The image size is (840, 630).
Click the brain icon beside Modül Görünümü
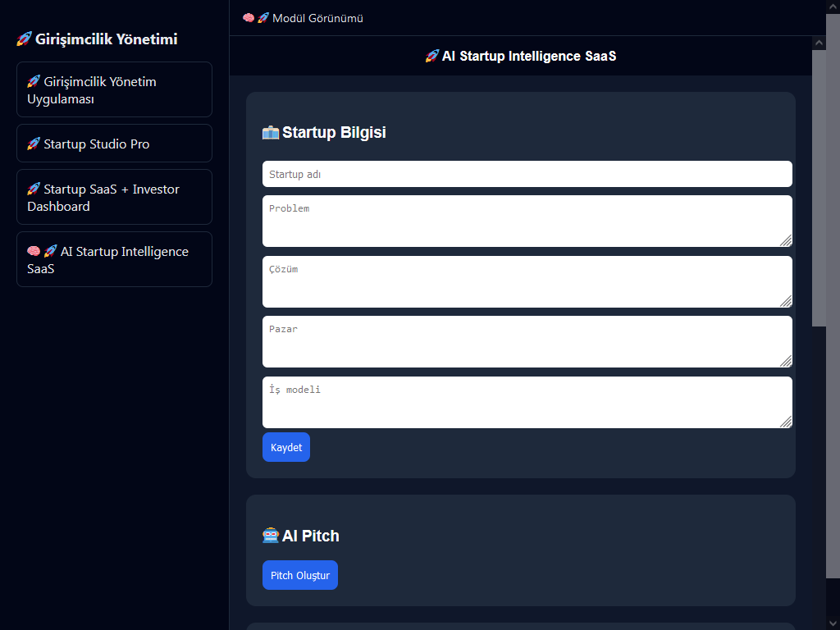[x=249, y=18]
